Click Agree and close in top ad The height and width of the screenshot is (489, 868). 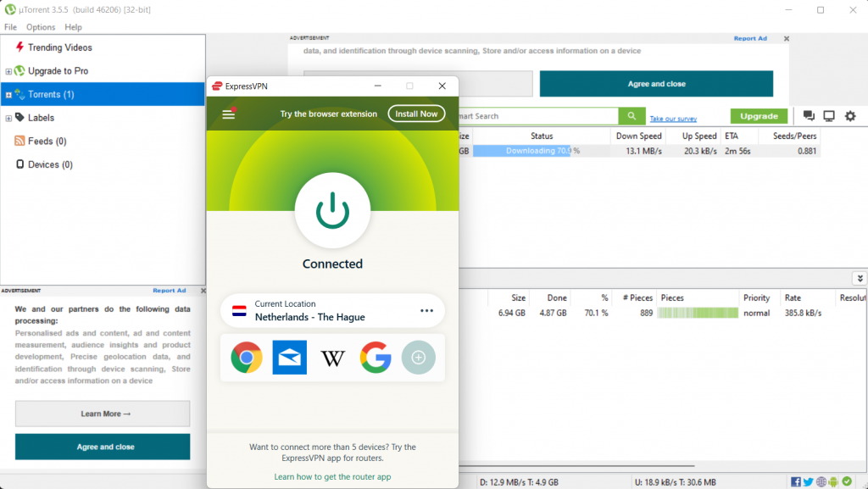[x=657, y=84]
